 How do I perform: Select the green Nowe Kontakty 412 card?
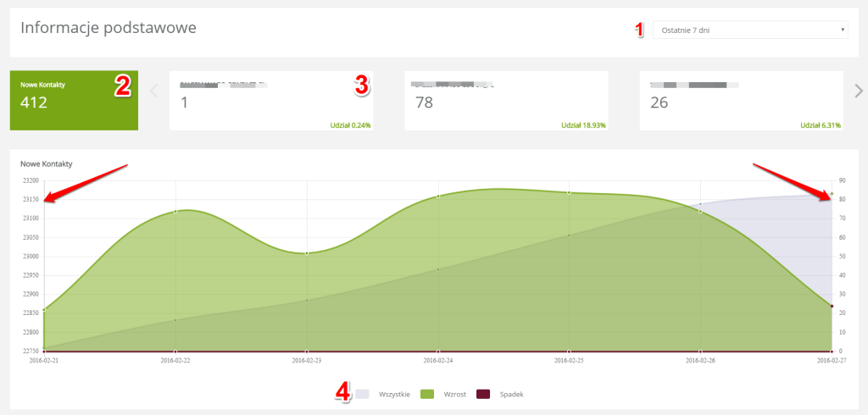point(75,100)
